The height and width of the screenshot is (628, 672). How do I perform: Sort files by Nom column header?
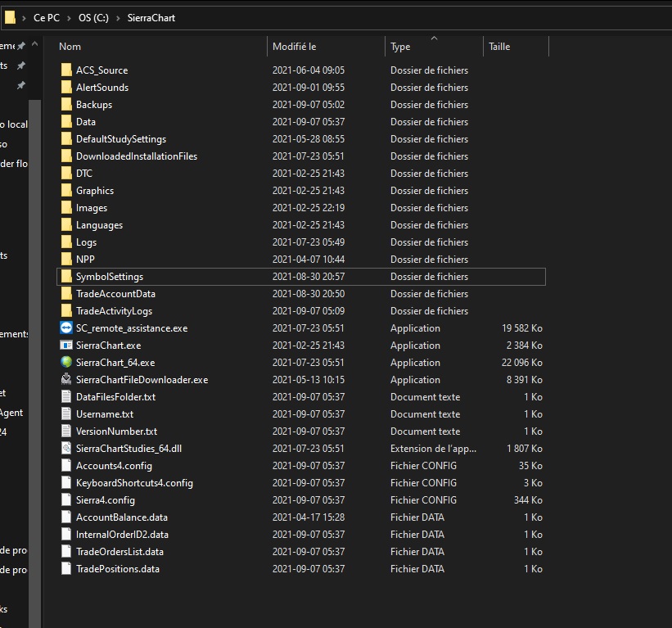[70, 47]
